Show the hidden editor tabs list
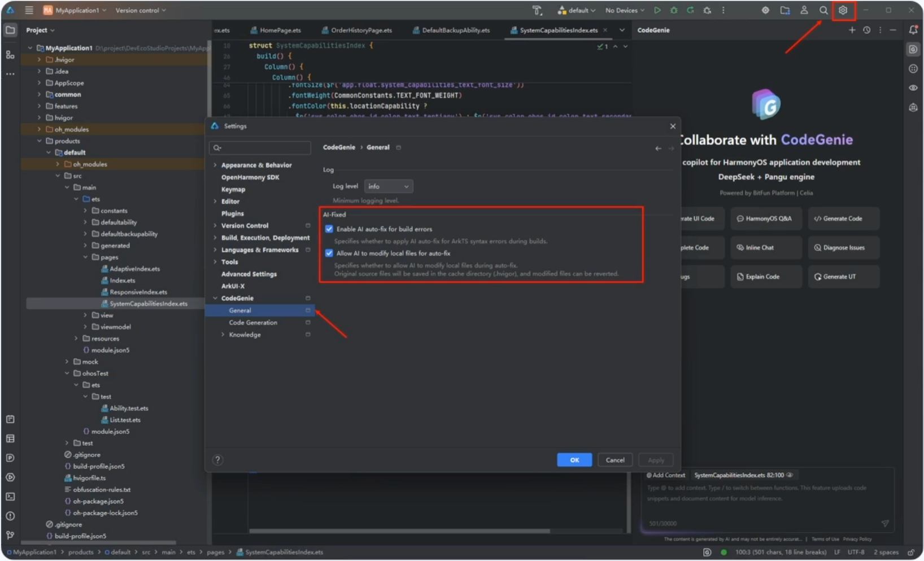The height and width of the screenshot is (561, 924). [622, 30]
